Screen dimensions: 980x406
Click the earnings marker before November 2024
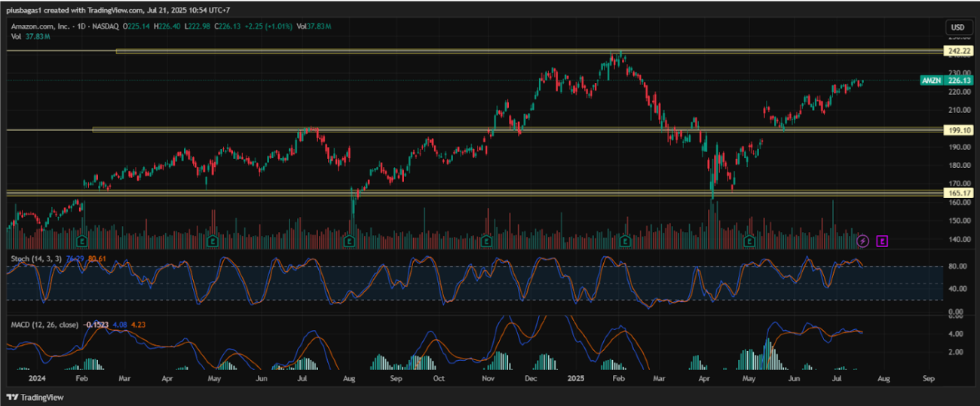(488, 241)
